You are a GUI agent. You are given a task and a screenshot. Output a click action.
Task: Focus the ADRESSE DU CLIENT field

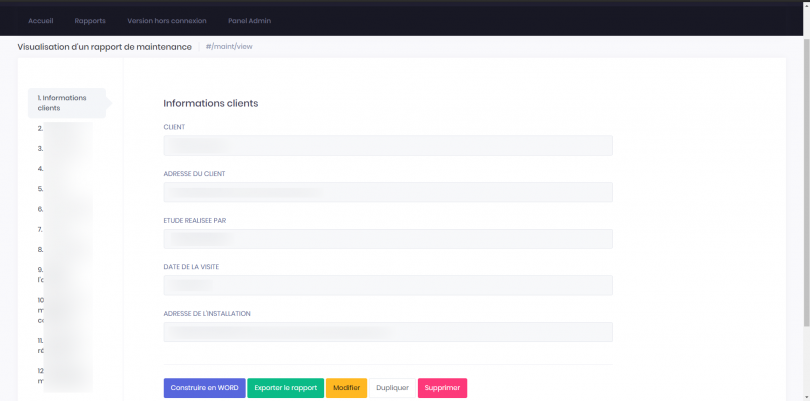pos(387,192)
